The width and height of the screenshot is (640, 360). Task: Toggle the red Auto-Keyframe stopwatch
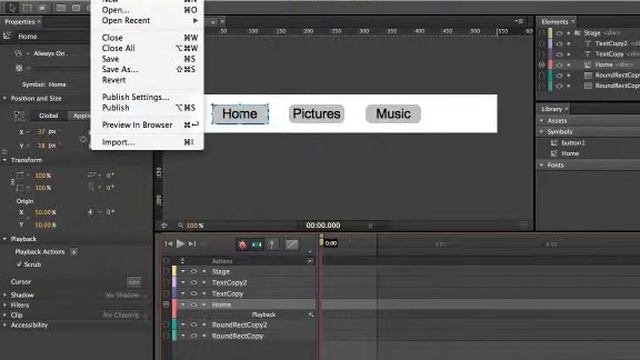coord(243,244)
